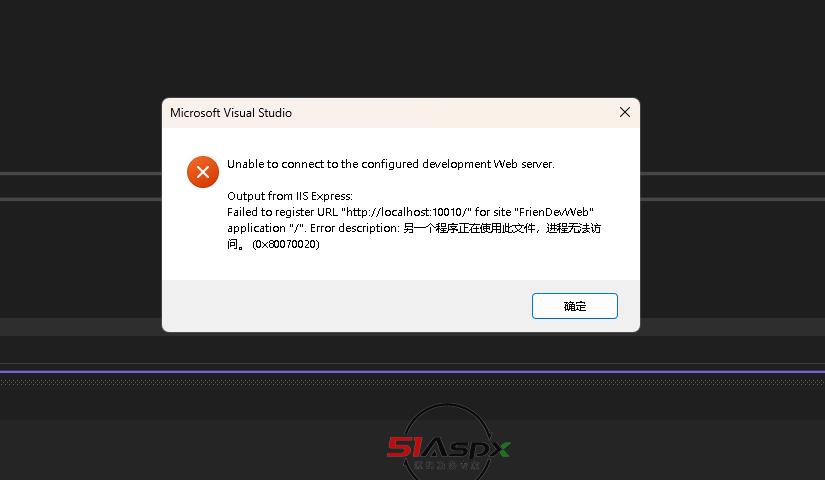This screenshot has height=480, width=825.
Task: Click the 'Unable to connect' message line
Action: coord(390,164)
